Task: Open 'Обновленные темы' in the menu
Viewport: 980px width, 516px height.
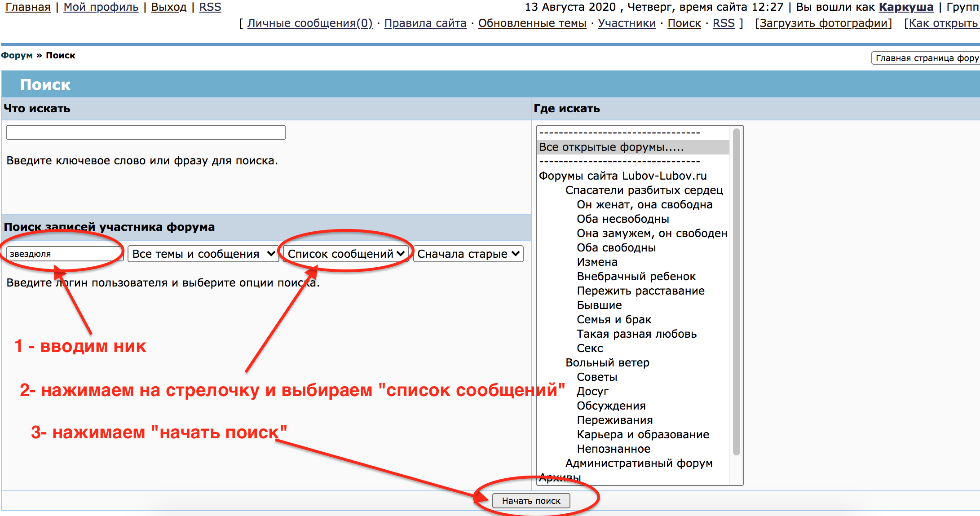Action: [532, 23]
